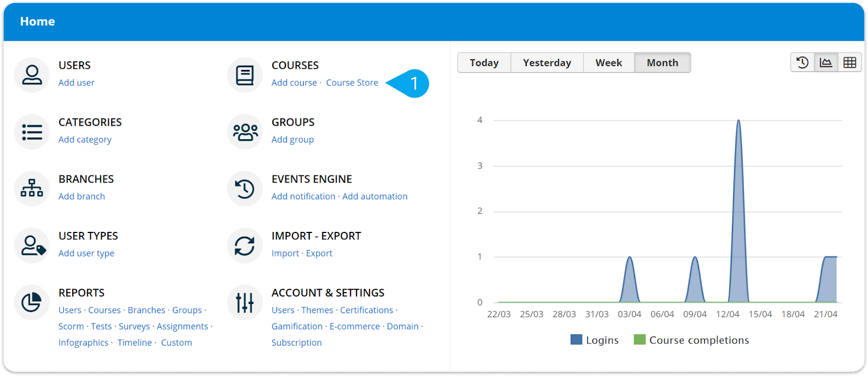Switch chart to table view icon
This screenshot has width=868, height=376.
coord(850,63)
